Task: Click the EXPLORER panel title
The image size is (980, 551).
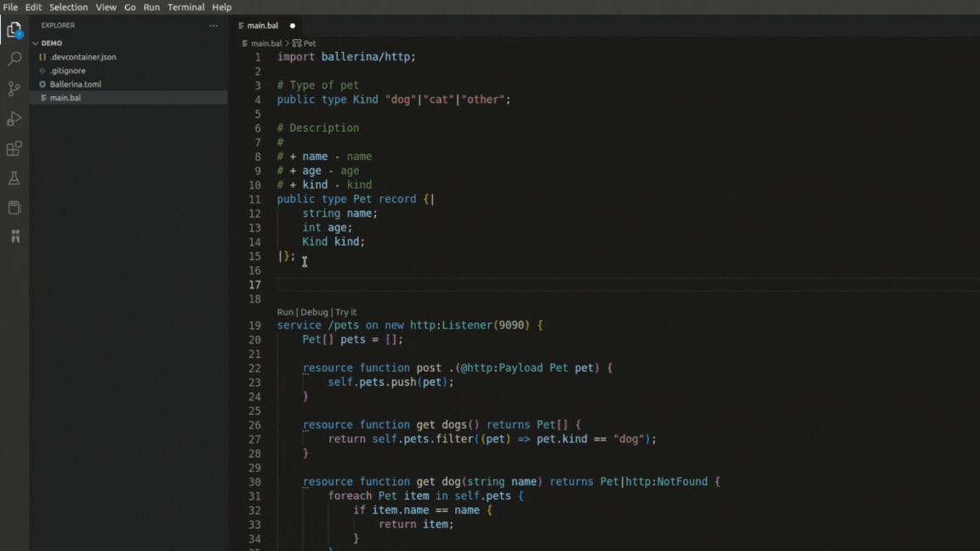Action: click(x=58, y=26)
